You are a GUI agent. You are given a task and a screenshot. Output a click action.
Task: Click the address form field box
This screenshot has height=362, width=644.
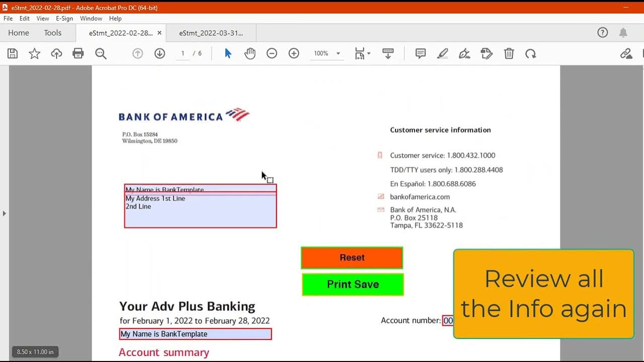tap(200, 211)
